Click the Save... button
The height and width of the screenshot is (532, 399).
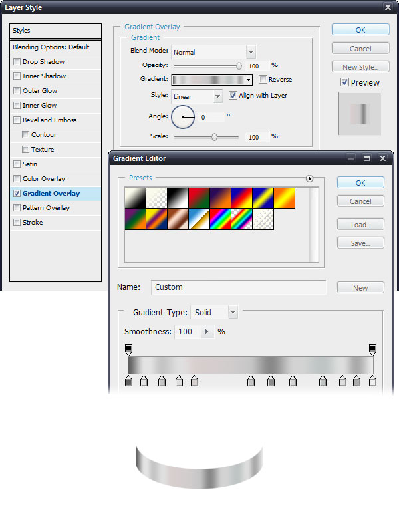click(360, 243)
